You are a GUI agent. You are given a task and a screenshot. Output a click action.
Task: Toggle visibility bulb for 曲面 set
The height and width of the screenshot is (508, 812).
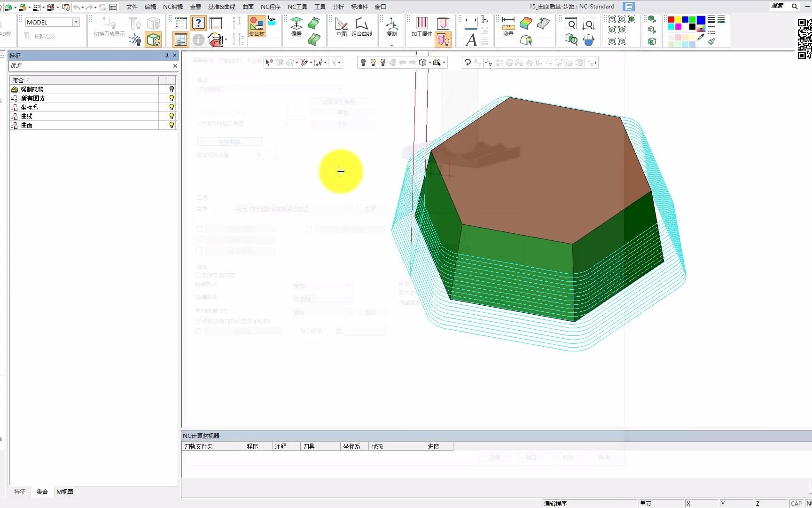172,125
